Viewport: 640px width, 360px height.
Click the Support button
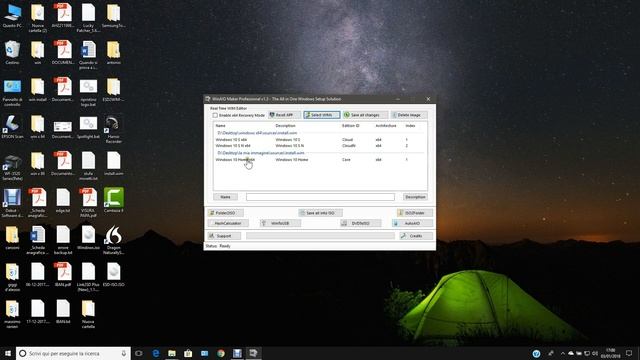224,236
